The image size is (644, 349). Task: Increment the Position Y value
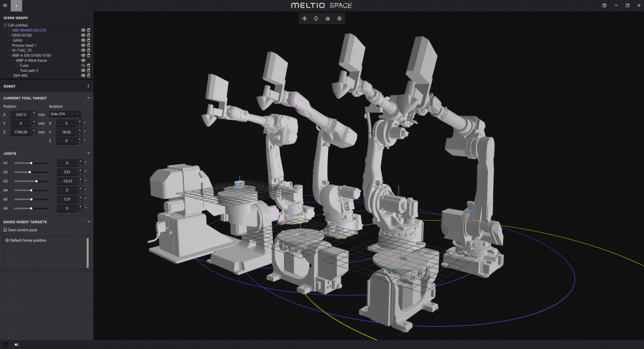34,122
